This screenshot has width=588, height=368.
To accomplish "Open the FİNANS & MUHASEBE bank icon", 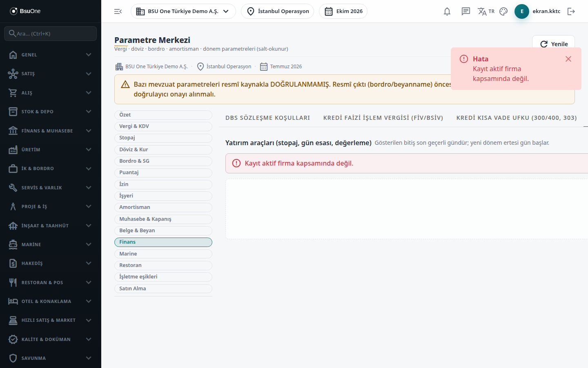I will click(x=13, y=131).
